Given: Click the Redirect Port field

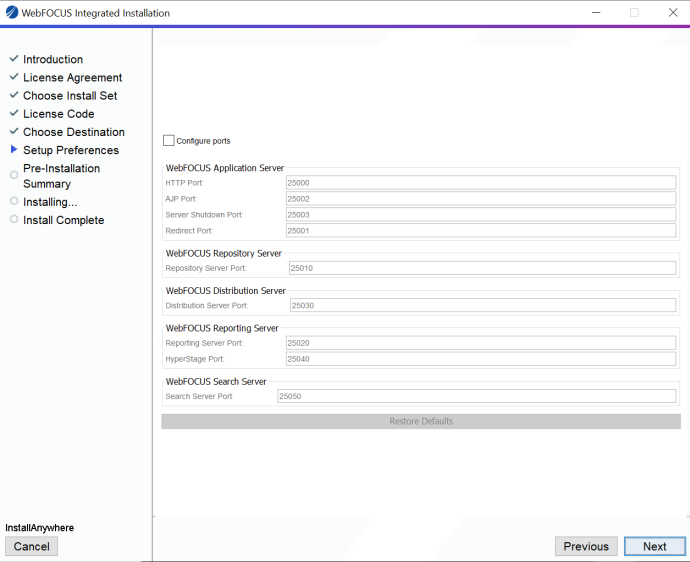Looking at the screenshot, I should click(x=481, y=231).
